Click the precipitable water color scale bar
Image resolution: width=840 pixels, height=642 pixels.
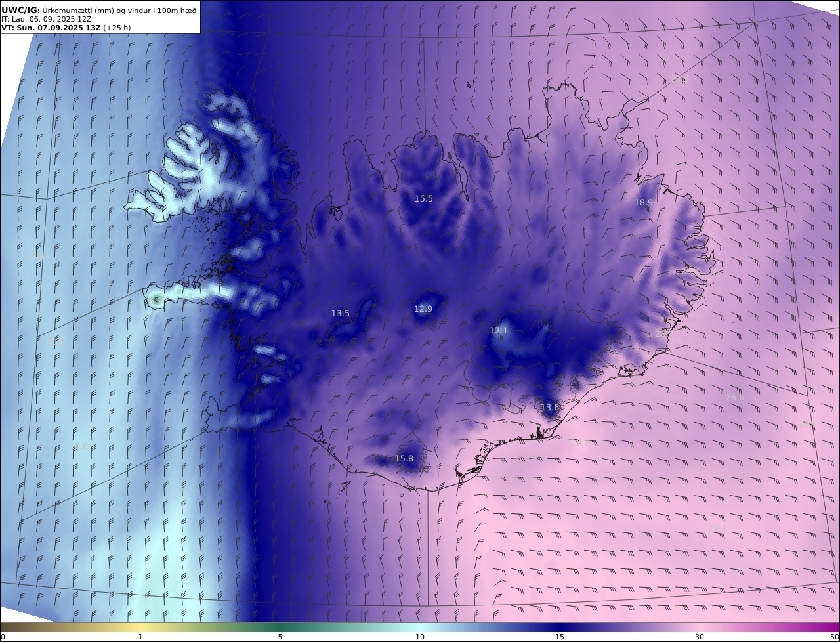(x=420, y=627)
